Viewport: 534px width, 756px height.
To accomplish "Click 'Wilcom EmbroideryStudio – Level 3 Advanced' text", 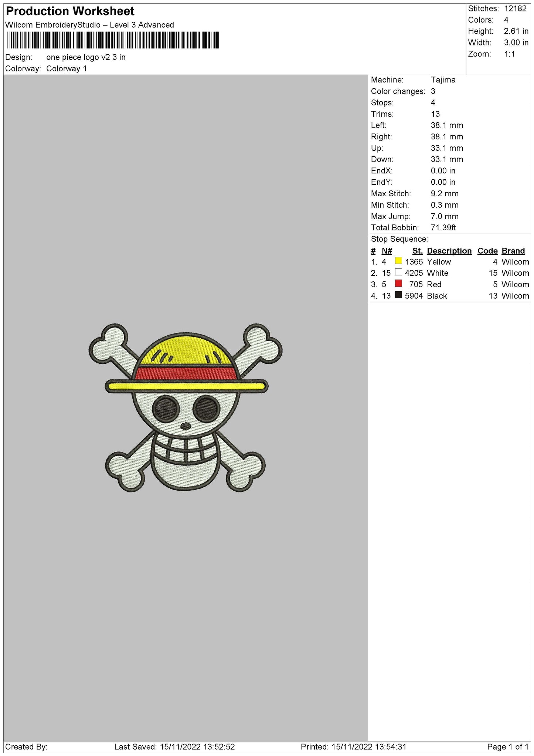I will pyautogui.click(x=90, y=25).
